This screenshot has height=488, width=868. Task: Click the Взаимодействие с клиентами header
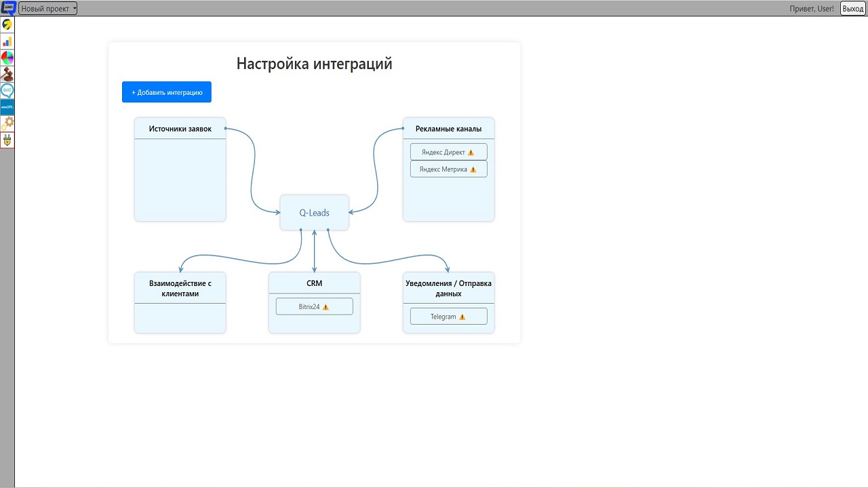(180, 289)
